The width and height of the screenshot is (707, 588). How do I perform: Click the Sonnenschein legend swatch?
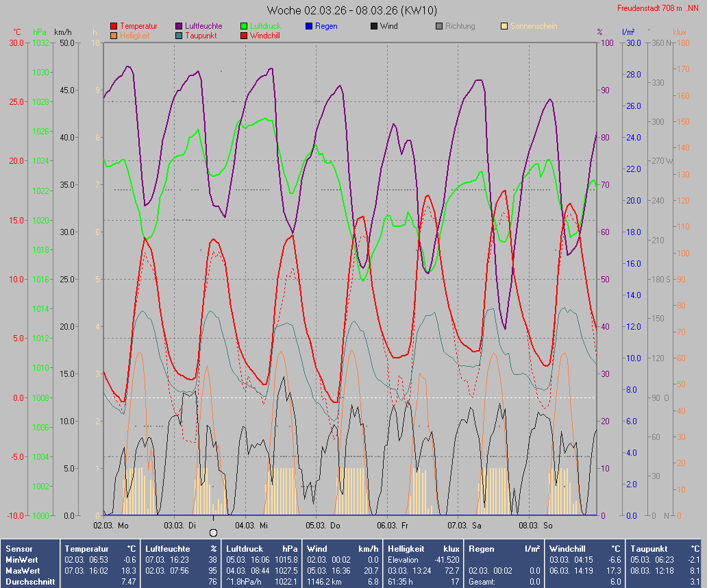pyautogui.click(x=504, y=26)
